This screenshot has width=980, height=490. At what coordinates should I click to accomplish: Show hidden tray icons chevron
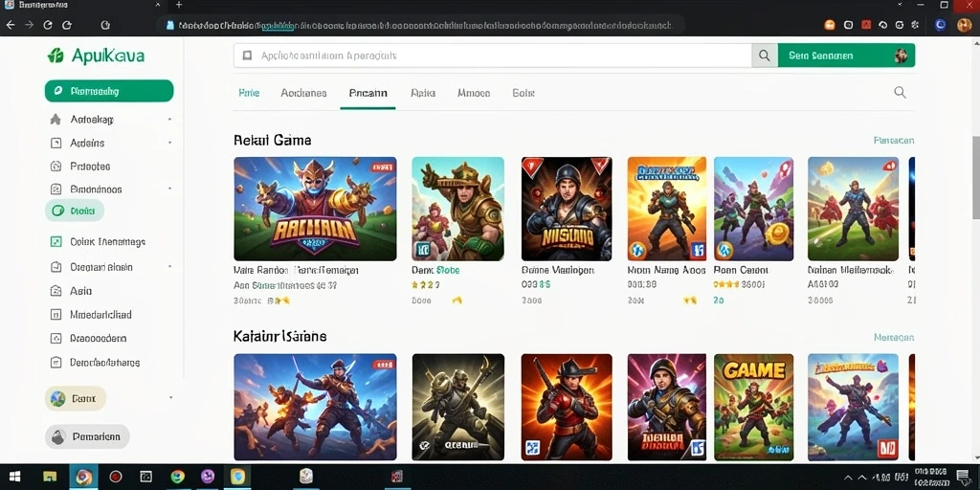pos(847,477)
